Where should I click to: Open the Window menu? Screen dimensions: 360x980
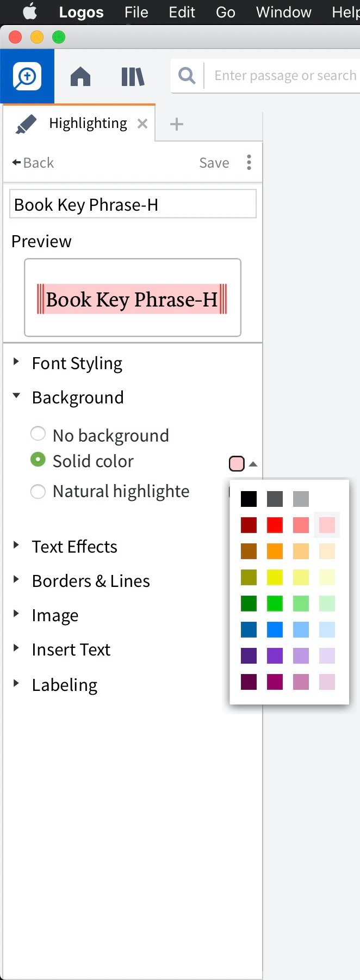[284, 12]
